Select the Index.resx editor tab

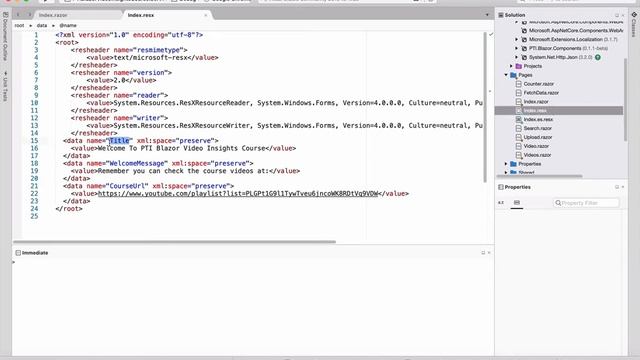coord(141,15)
